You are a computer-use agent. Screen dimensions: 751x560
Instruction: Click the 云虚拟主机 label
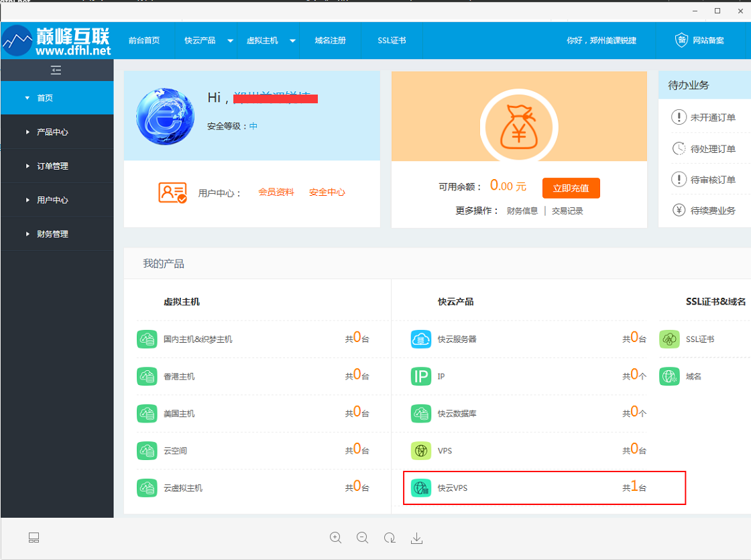point(183,488)
